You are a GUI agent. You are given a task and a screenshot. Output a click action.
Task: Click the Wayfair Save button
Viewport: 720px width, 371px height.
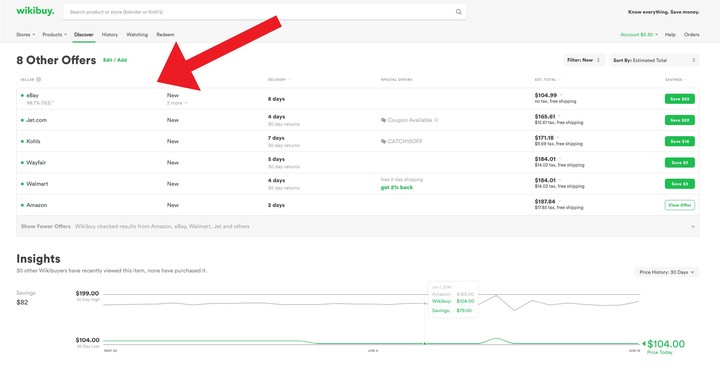[x=680, y=163]
